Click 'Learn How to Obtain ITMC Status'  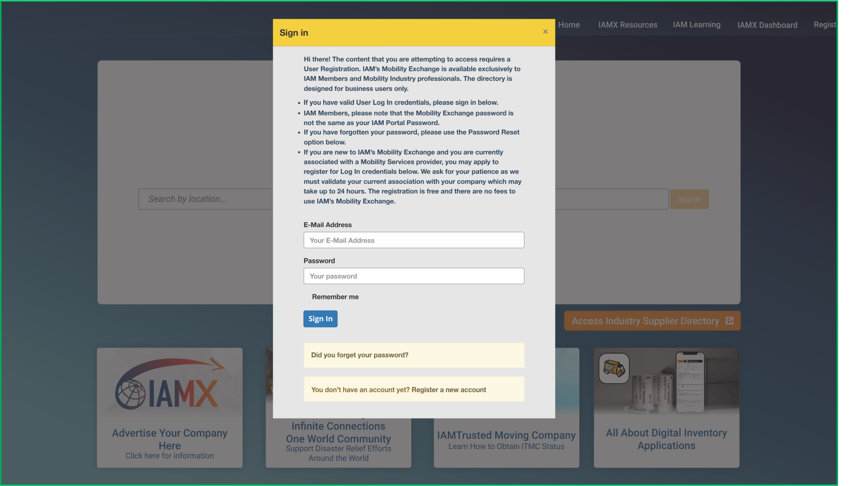click(506, 446)
